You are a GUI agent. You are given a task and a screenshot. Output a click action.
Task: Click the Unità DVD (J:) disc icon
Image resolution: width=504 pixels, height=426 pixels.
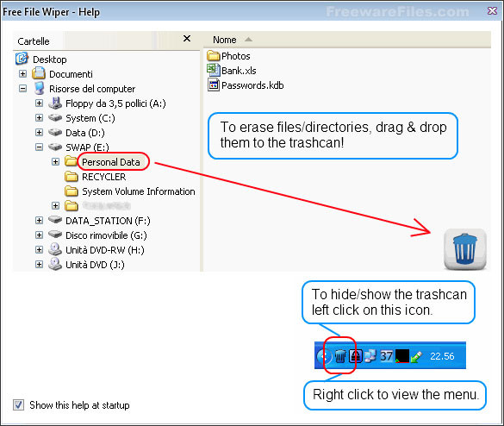[55, 264]
